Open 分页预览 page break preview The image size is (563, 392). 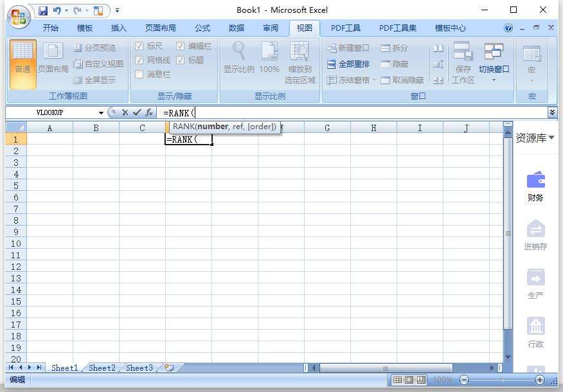(x=94, y=48)
